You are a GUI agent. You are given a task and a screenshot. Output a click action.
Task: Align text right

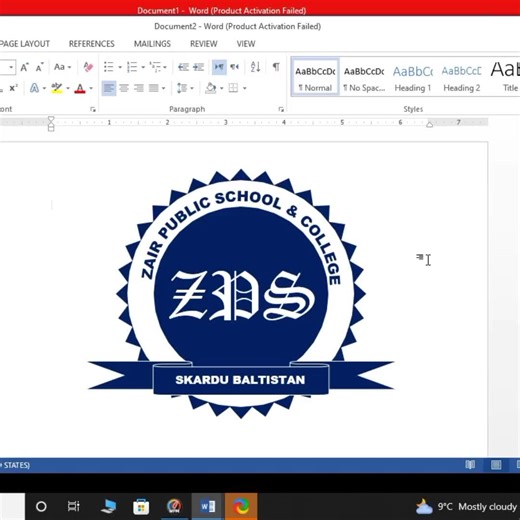[139, 88]
